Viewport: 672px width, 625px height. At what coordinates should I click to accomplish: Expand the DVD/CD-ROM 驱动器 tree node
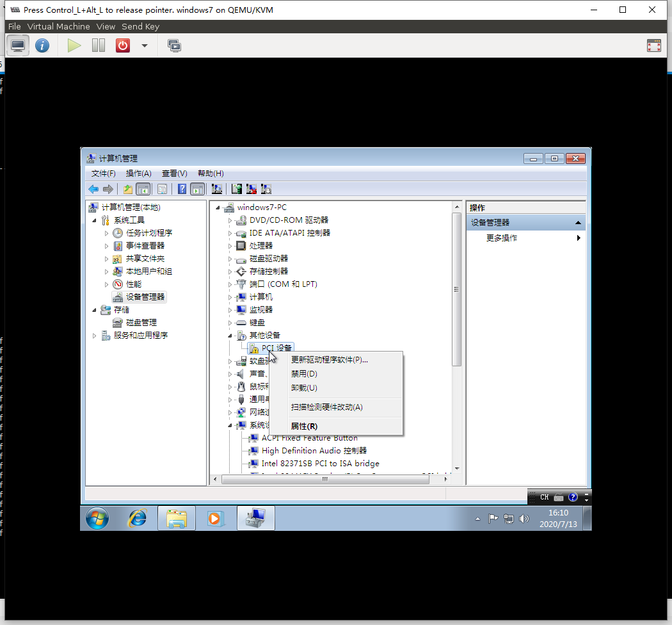point(230,220)
